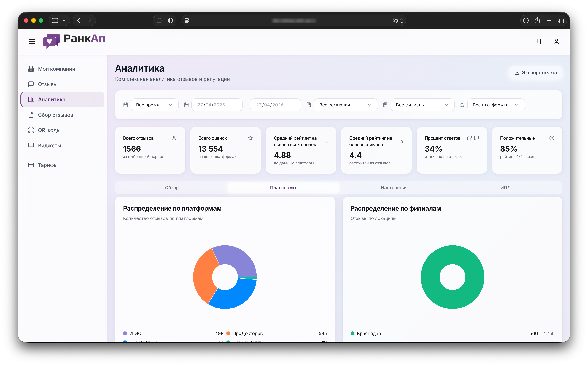The height and width of the screenshot is (366, 588).
Task: Switch to ИПЛ tab
Action: coord(505,188)
